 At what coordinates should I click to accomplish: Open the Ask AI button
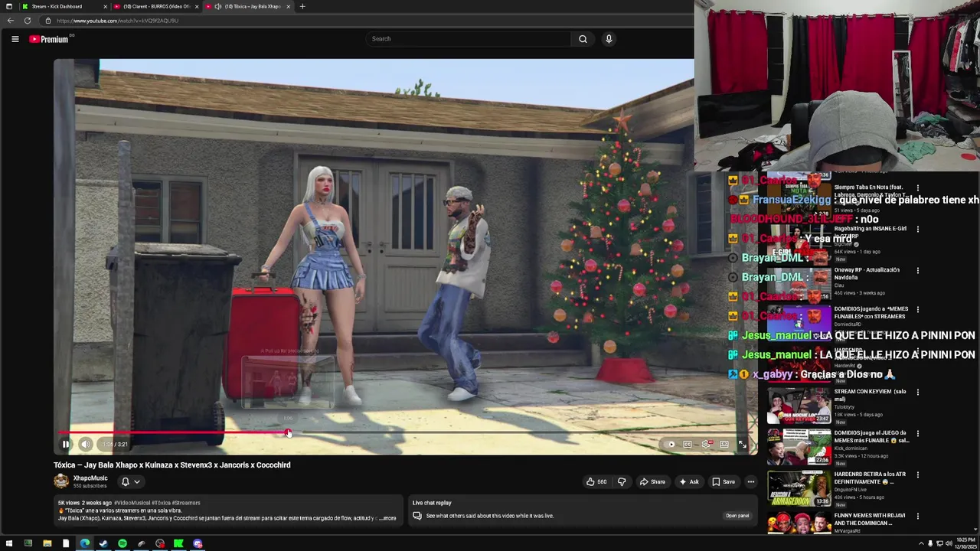[x=688, y=482]
